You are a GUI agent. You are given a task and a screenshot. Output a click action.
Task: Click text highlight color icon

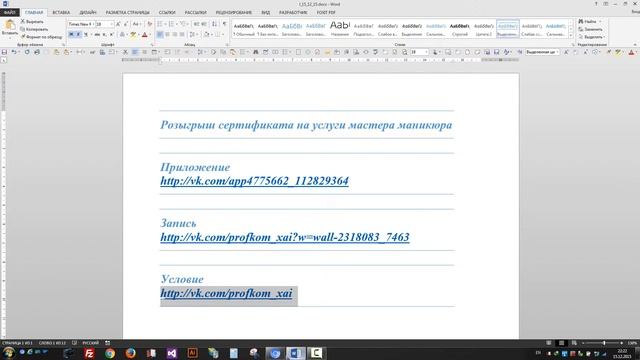[133, 35]
